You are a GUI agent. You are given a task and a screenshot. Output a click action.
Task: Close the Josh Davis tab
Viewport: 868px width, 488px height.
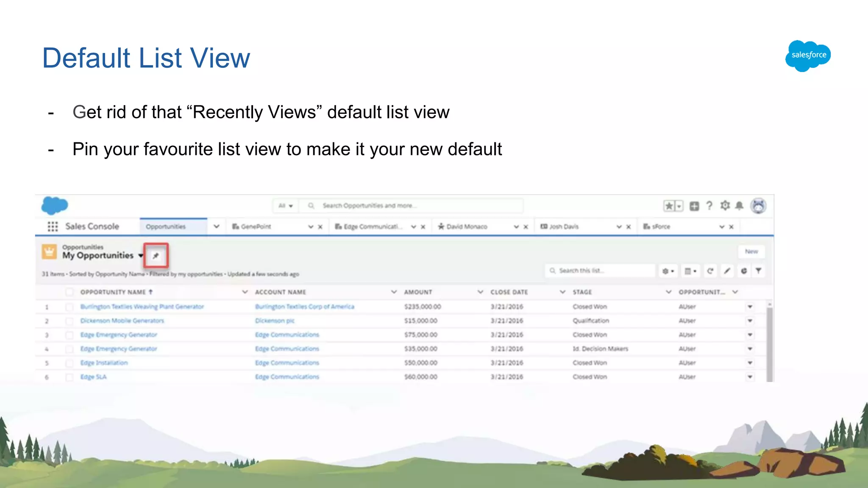click(x=629, y=227)
